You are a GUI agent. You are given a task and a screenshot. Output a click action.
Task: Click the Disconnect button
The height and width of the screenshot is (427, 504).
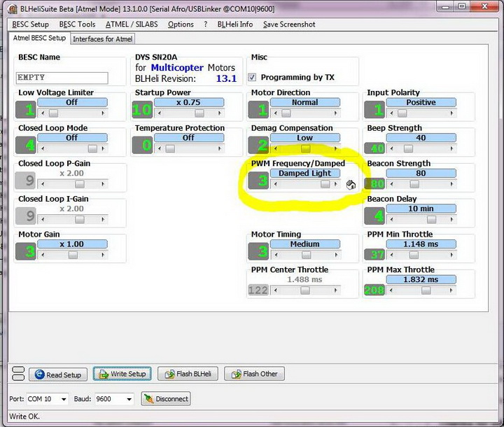click(x=166, y=399)
